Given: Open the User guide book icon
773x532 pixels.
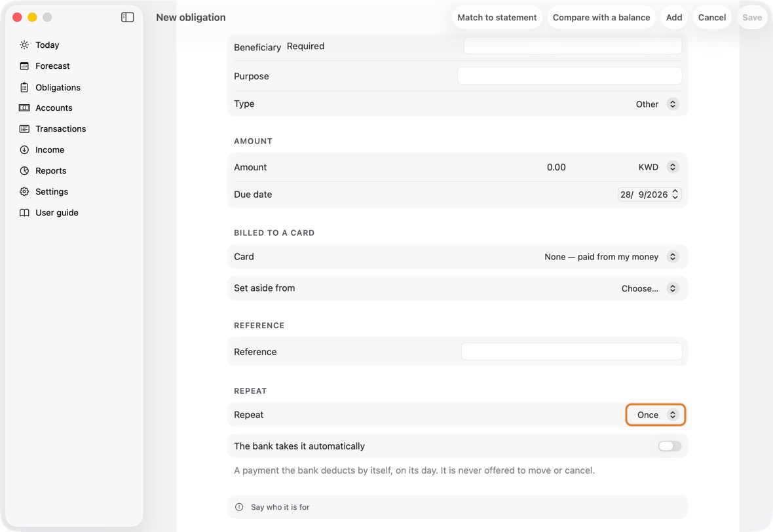Looking at the screenshot, I should (x=24, y=212).
